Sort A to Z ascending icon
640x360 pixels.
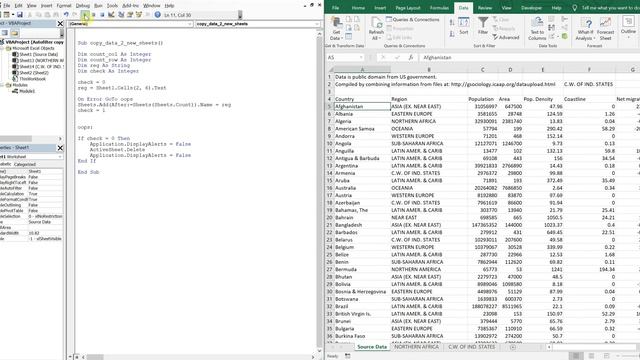pyautogui.click(x=452, y=23)
